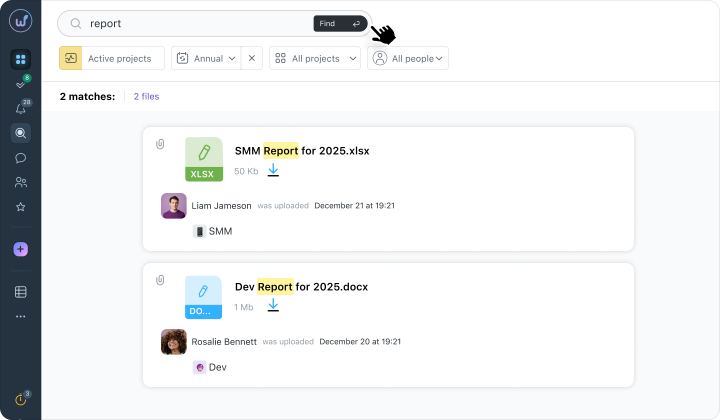This screenshot has width=720, height=420.
Task: Expand the All people dropdown
Action: pos(408,58)
